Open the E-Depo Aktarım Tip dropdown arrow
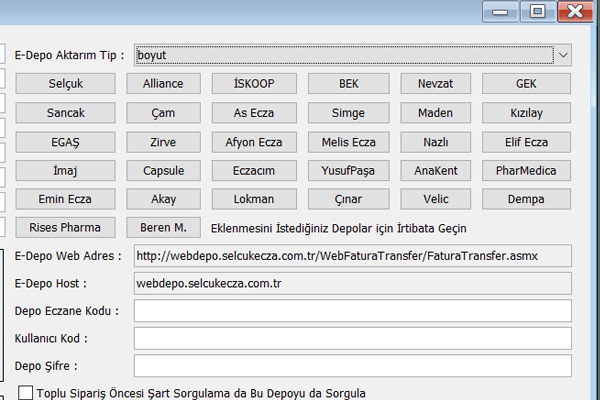The width and height of the screenshot is (600, 400). (x=563, y=55)
